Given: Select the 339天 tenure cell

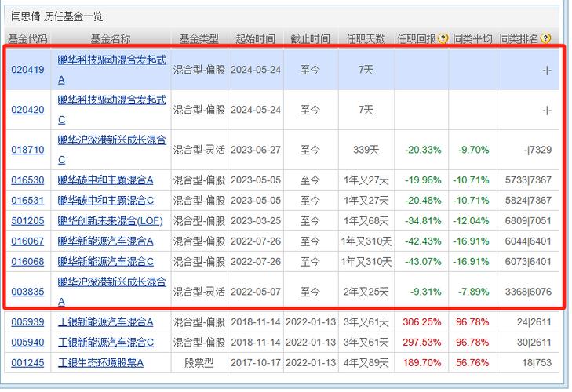Looking at the screenshot, I should coord(366,150).
